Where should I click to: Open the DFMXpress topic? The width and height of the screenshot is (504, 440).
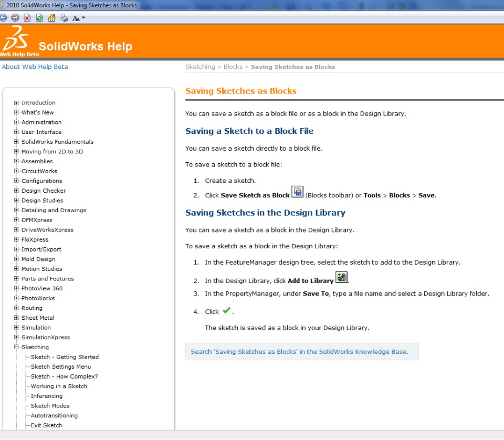click(37, 220)
